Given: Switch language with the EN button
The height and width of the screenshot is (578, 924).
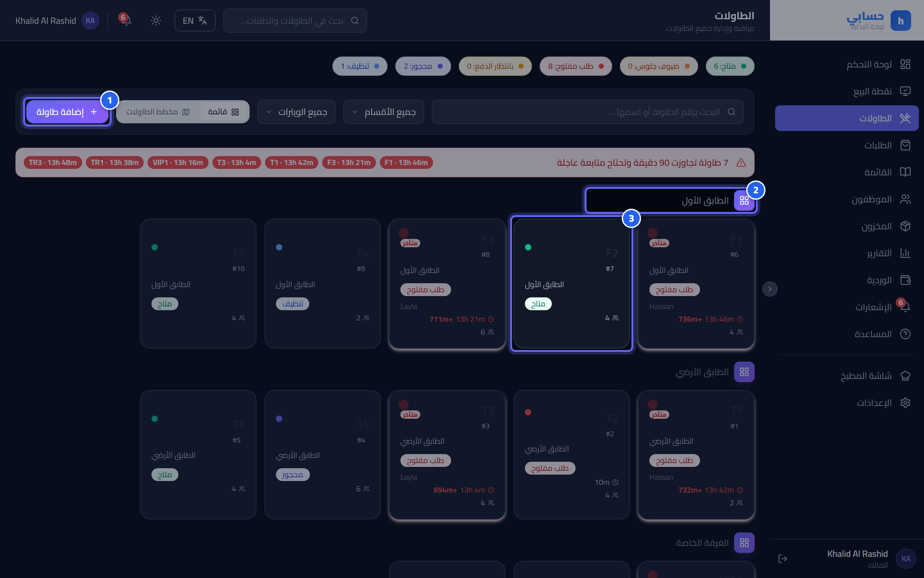Looking at the screenshot, I should 195,20.
